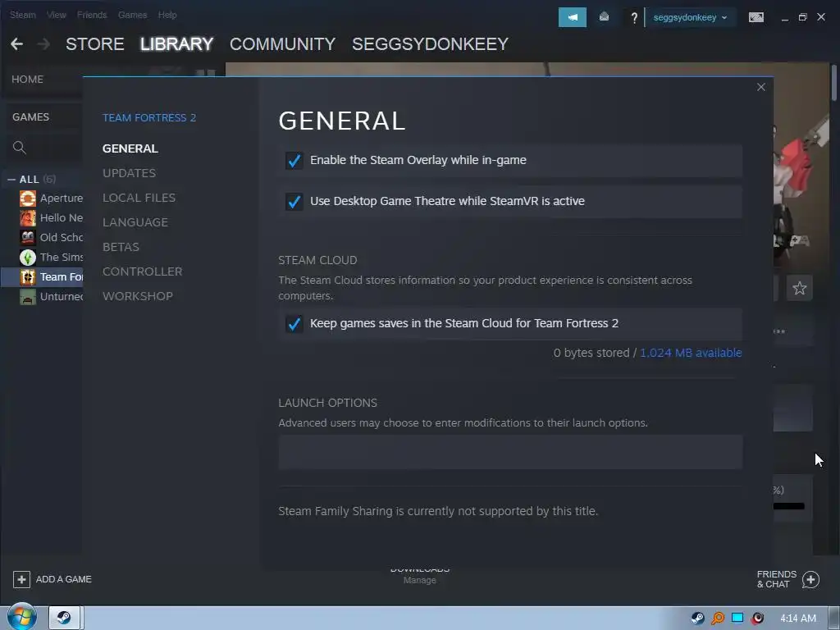Viewport: 840px width, 630px height.
Task: Click Show Desktop strip on taskbar
Action: (x=834, y=618)
